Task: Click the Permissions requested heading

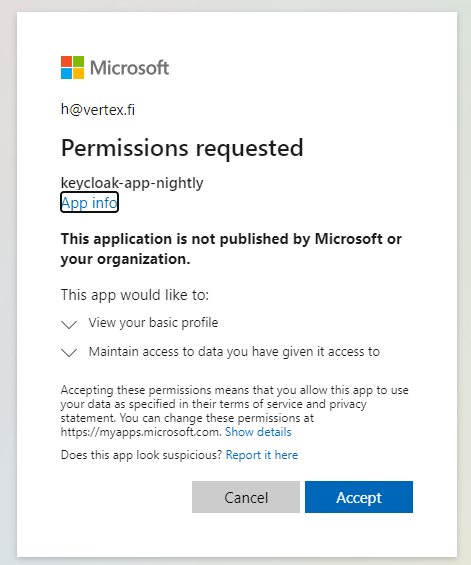Action: [x=182, y=148]
